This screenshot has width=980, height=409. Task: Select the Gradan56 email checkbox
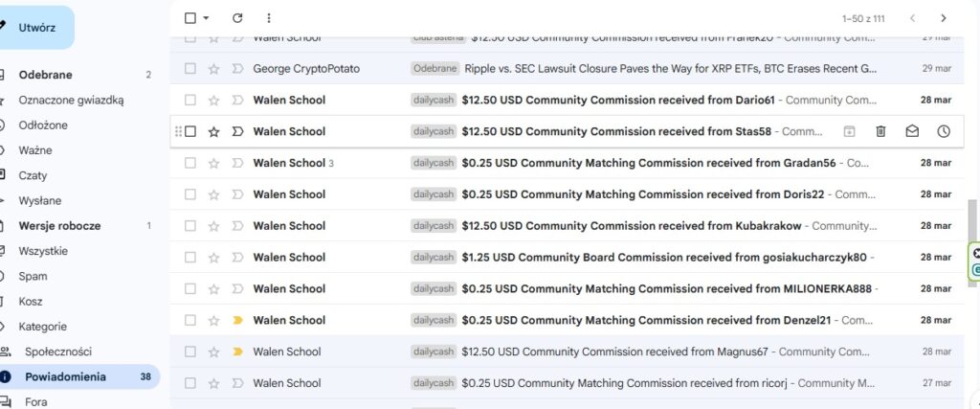[190, 163]
